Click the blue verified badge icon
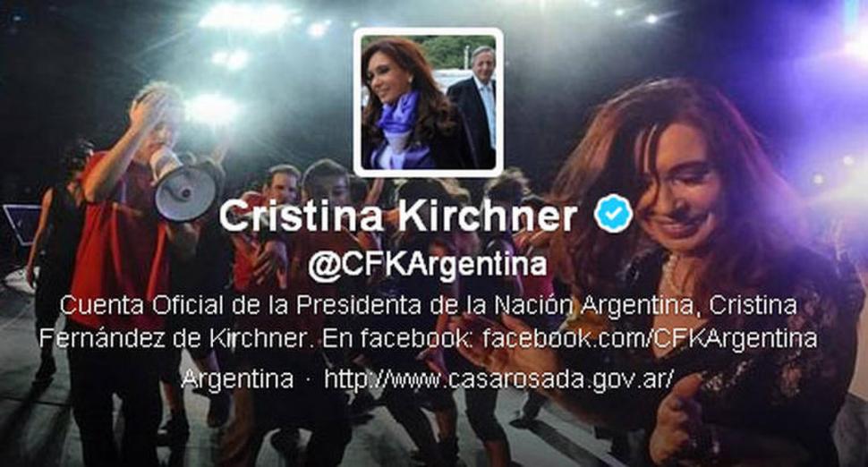 tap(613, 213)
